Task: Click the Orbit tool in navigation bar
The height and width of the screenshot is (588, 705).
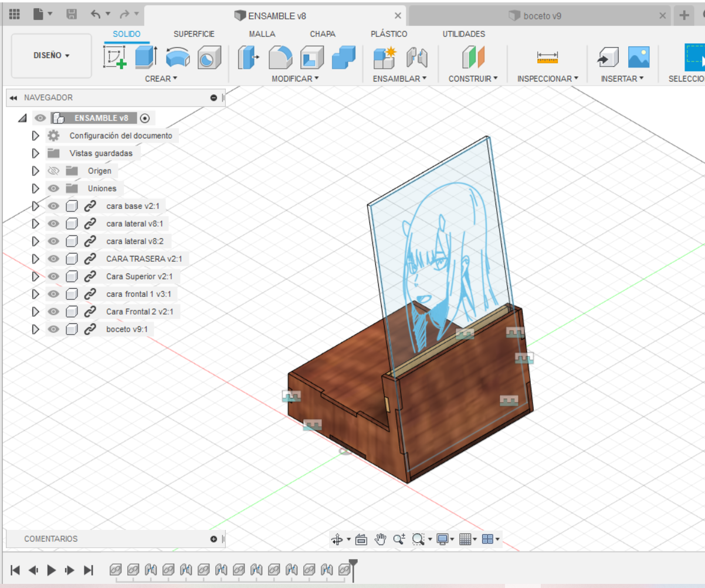Action: click(x=337, y=539)
